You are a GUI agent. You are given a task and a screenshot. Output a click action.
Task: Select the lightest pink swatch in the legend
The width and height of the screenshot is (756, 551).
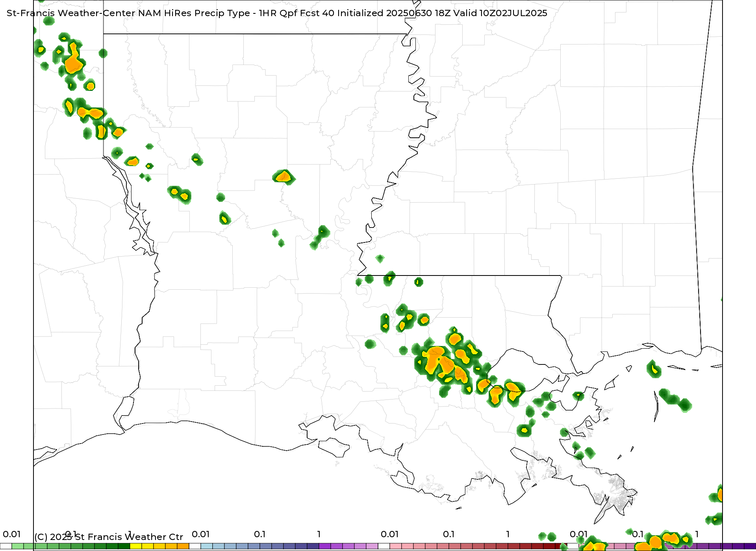pos(396,546)
